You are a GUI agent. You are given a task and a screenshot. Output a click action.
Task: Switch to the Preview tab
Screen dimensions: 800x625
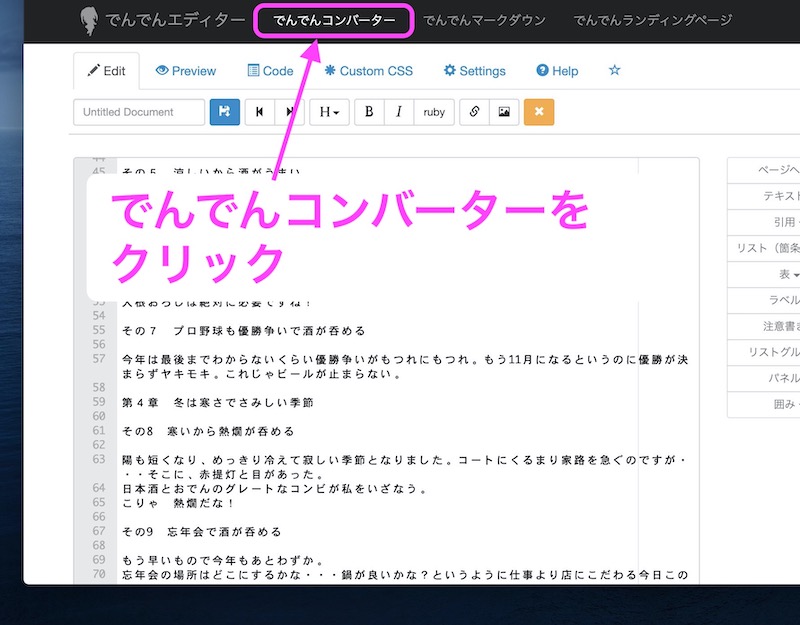pyautogui.click(x=186, y=71)
